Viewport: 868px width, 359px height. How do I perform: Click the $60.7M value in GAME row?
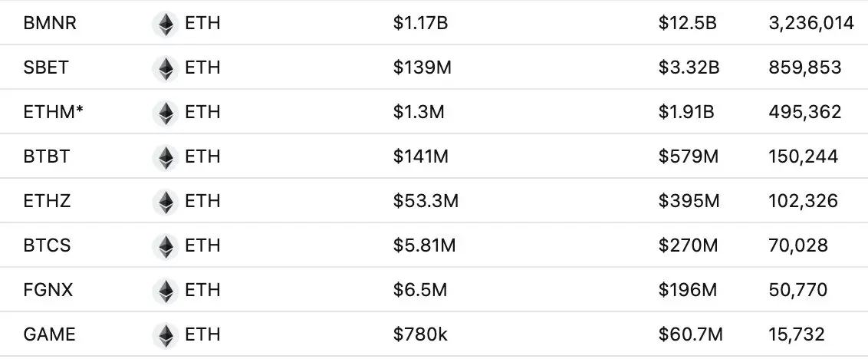690,335
